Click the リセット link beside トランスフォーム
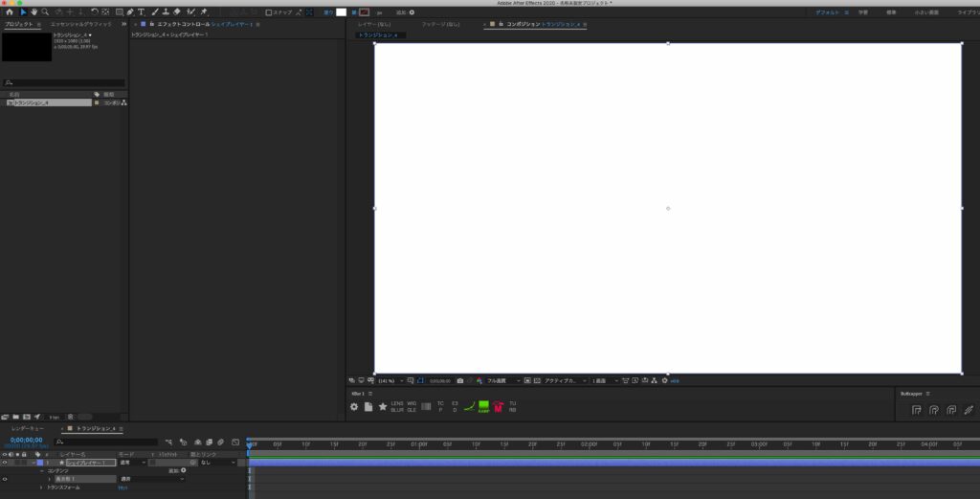Image resolution: width=980 pixels, height=499 pixels. [x=122, y=488]
